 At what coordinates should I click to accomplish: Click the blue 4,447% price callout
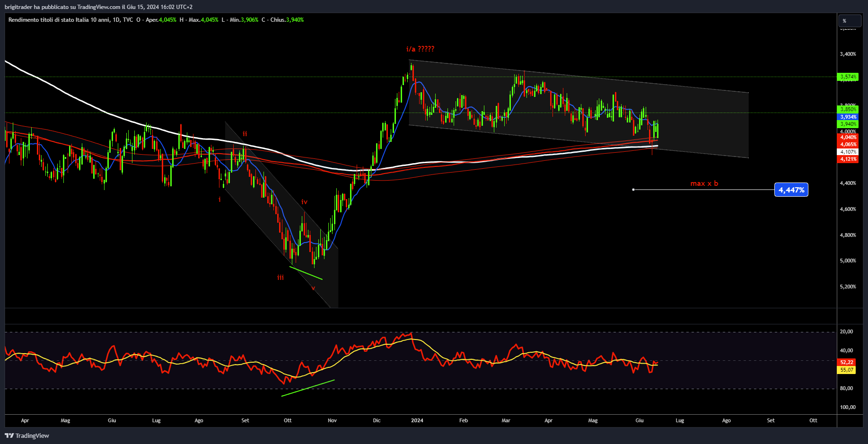791,190
